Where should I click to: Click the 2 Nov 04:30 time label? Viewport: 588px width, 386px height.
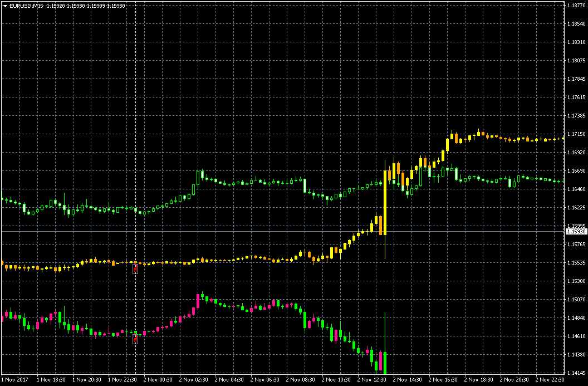point(230,380)
